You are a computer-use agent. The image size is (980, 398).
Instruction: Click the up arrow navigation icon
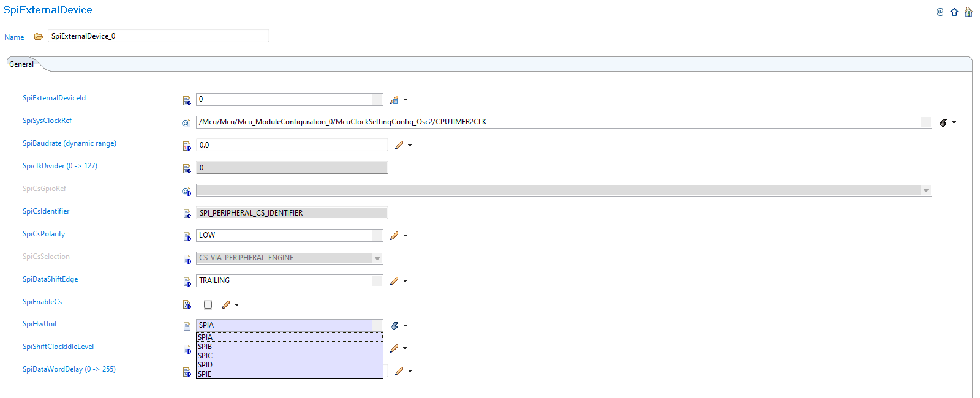tap(954, 12)
